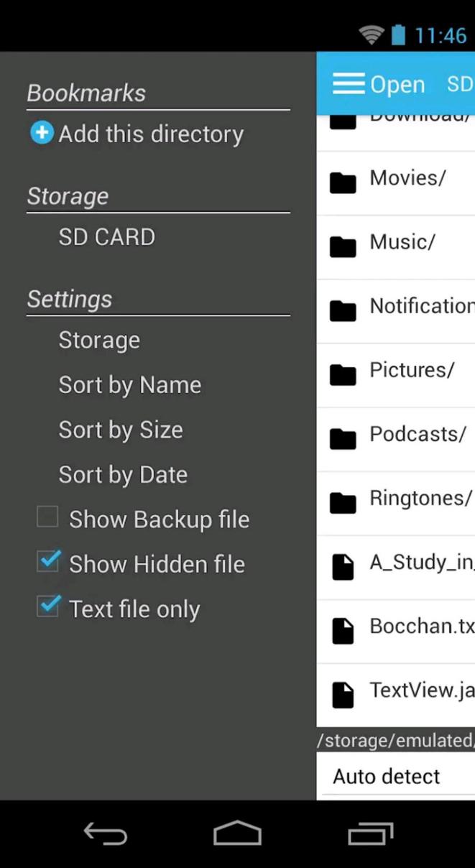The height and width of the screenshot is (868, 475).
Task: Tap the Wi-Fi status bar icon
Action: pyautogui.click(x=371, y=33)
